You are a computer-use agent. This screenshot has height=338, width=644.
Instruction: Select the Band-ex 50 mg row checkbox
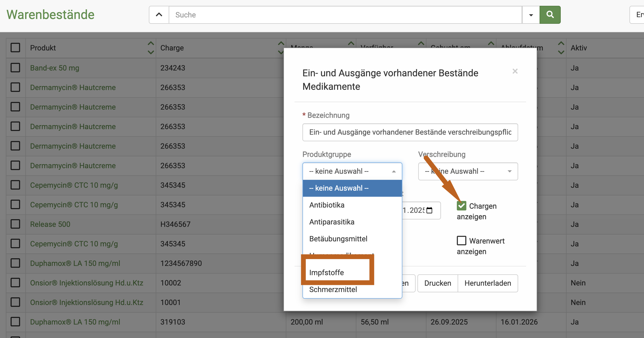point(15,68)
